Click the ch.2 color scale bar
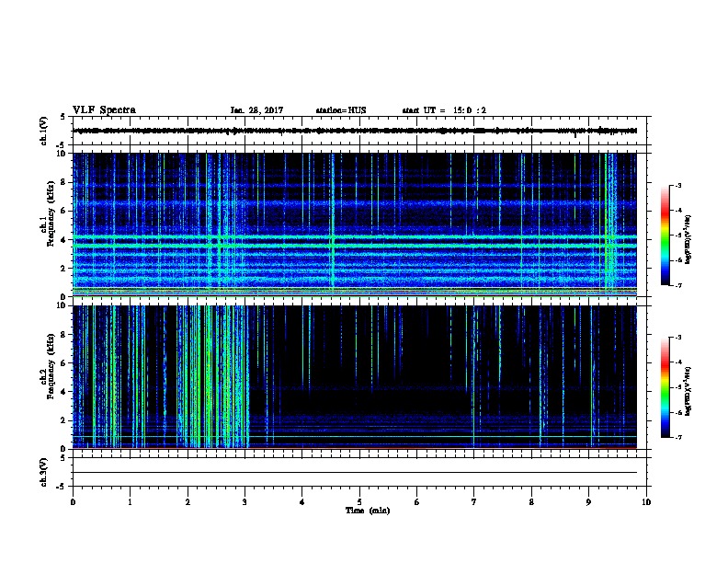The height and width of the screenshot is (563, 728). click(x=665, y=387)
